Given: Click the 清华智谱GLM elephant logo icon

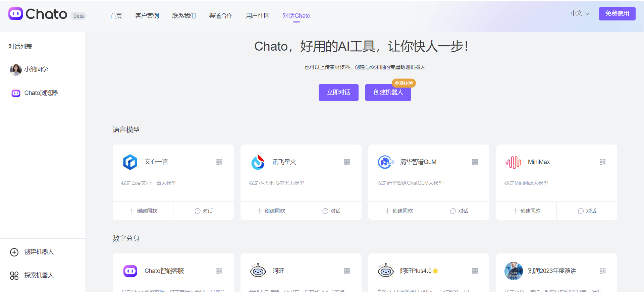Looking at the screenshot, I should pos(385,162).
